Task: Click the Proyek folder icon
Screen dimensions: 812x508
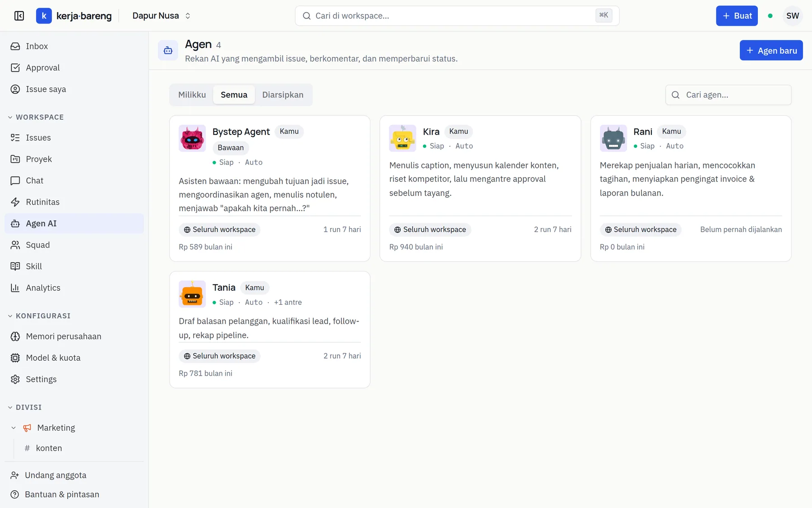Action: [x=15, y=159]
